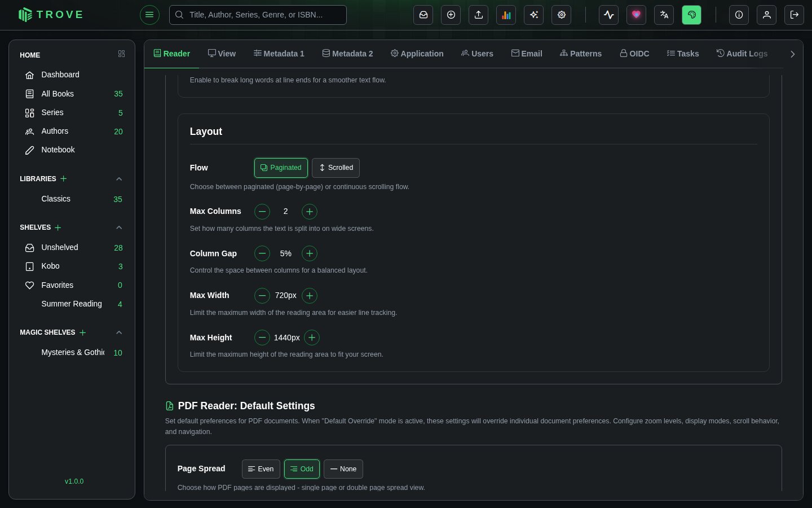Increase Max Width with plus button
This screenshot has height=508, width=812.
tap(310, 296)
